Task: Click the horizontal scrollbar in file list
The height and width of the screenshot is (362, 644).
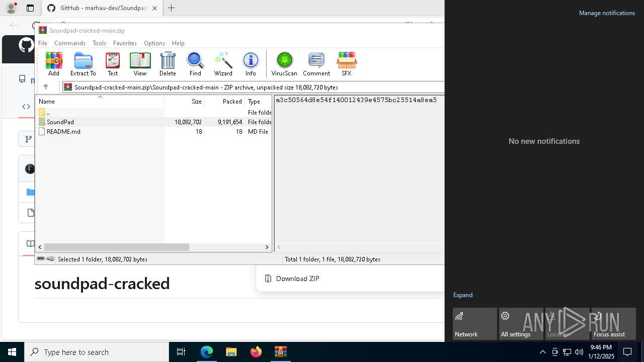Action: [x=116, y=247]
